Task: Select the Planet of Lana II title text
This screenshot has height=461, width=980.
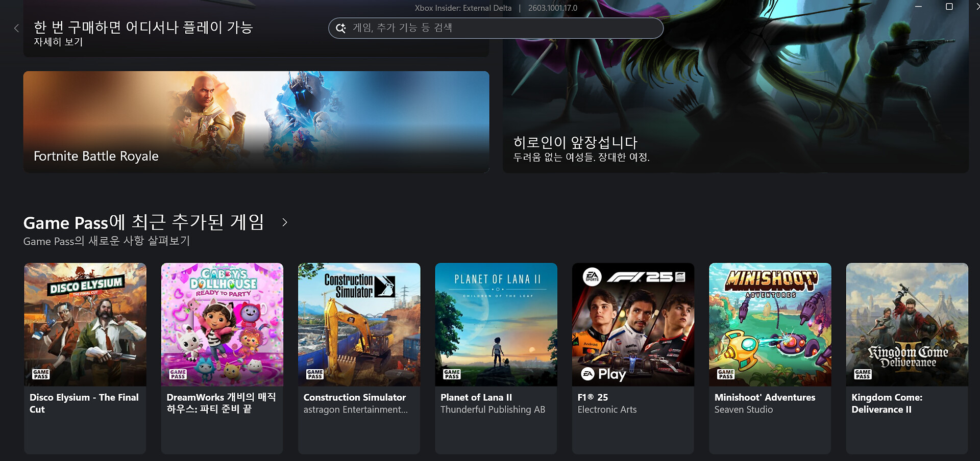Action: click(x=476, y=397)
